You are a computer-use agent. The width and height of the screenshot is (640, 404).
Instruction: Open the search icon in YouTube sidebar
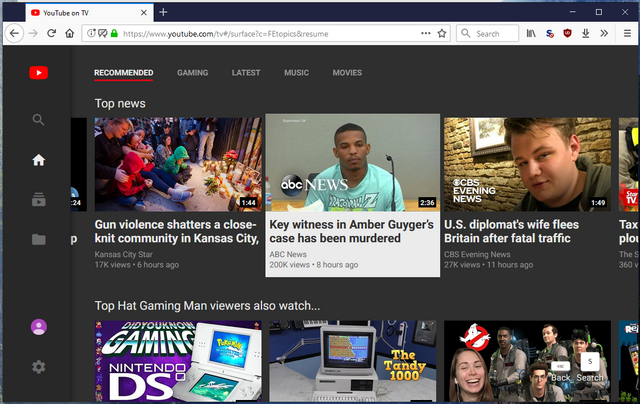pyautogui.click(x=38, y=120)
